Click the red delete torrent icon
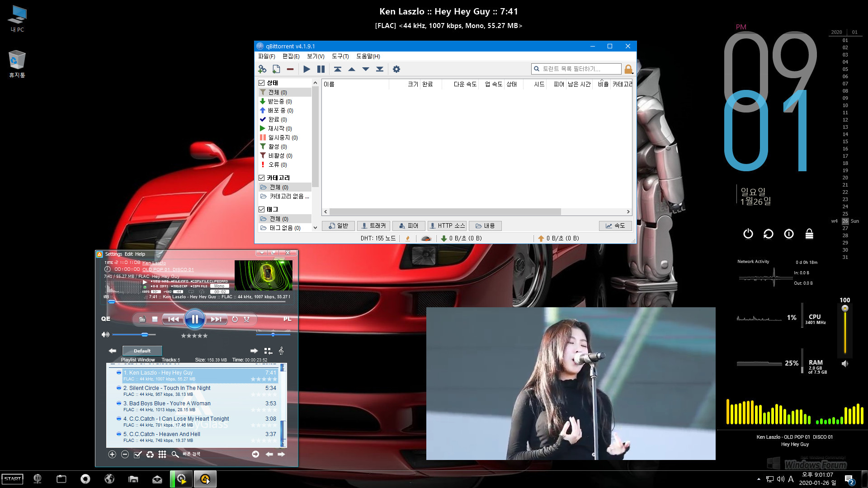Image resolution: width=868 pixels, height=488 pixels. tap(290, 69)
